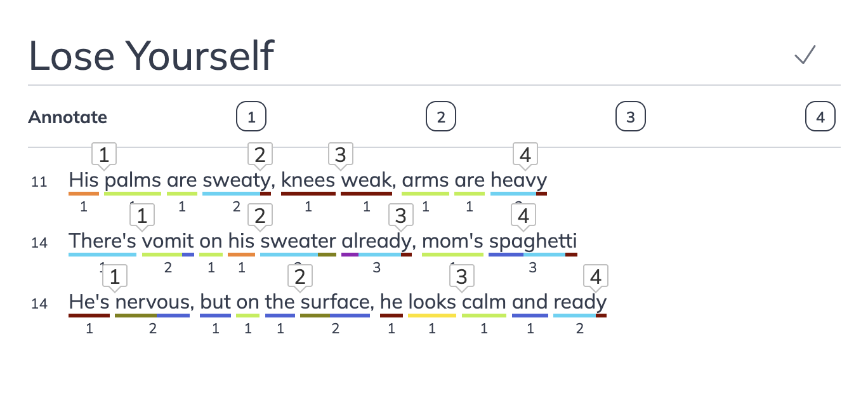Open marker 1 above the word 'nervous'
This screenshot has width=868, height=400.
pos(115,276)
